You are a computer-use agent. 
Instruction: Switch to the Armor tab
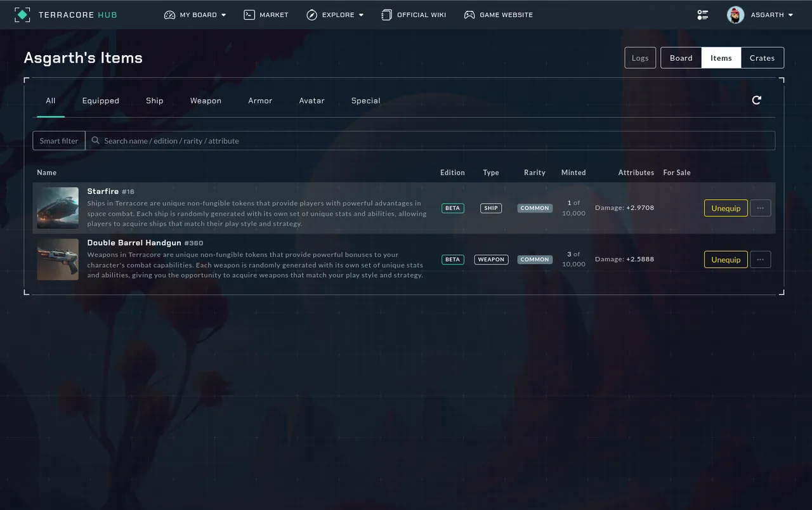point(260,101)
